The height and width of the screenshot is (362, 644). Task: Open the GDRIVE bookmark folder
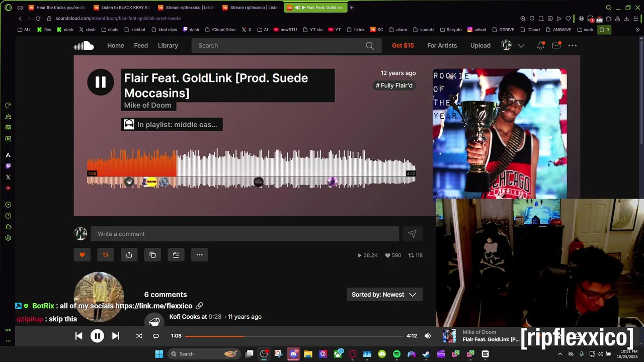(x=503, y=30)
